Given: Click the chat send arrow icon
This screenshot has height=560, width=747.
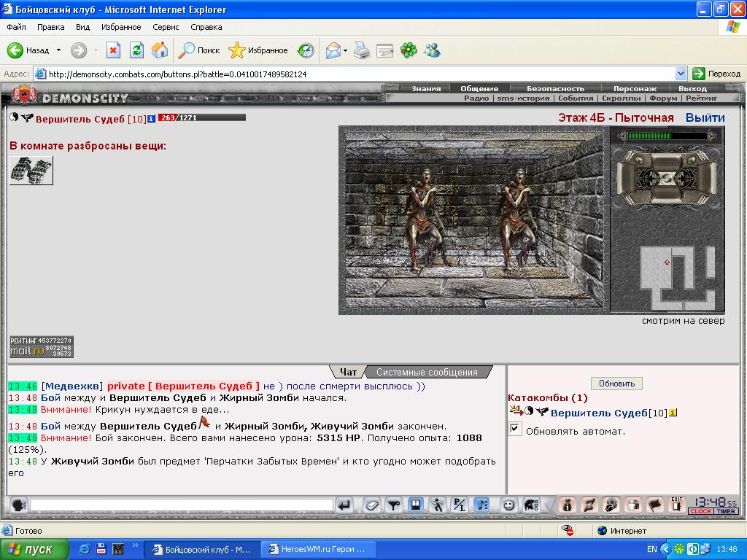Looking at the screenshot, I should 344,505.
